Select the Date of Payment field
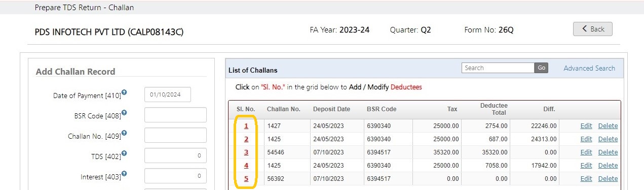 (168, 95)
